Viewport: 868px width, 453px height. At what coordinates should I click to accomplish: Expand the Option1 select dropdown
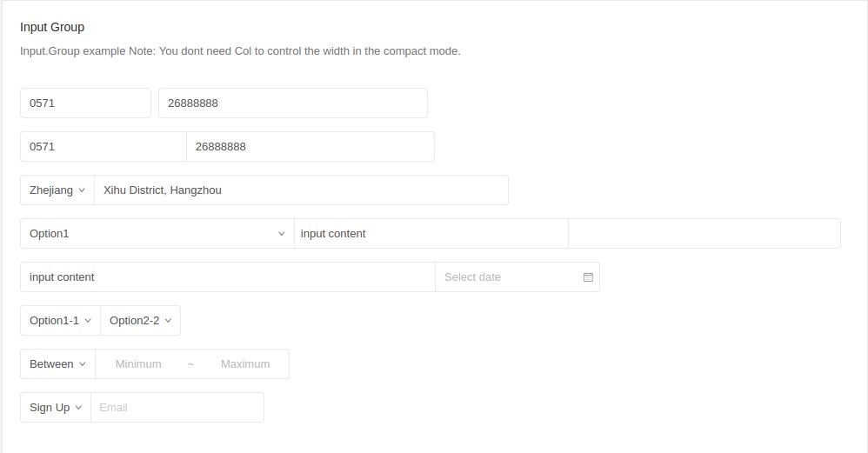157,234
